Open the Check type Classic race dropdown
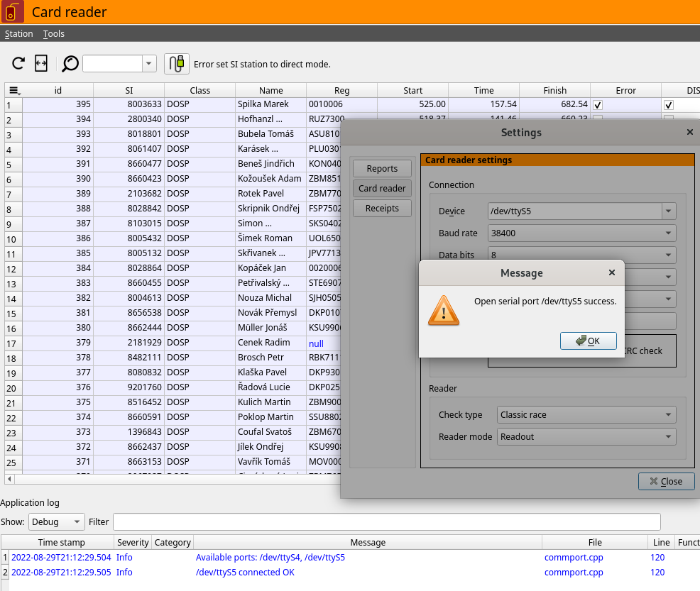This screenshot has height=591, width=700. point(586,414)
